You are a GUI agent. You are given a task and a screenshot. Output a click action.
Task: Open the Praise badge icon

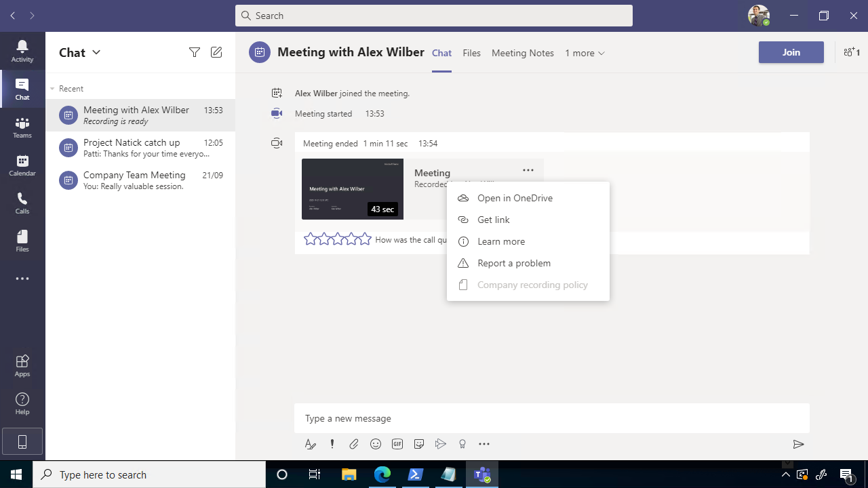click(462, 444)
